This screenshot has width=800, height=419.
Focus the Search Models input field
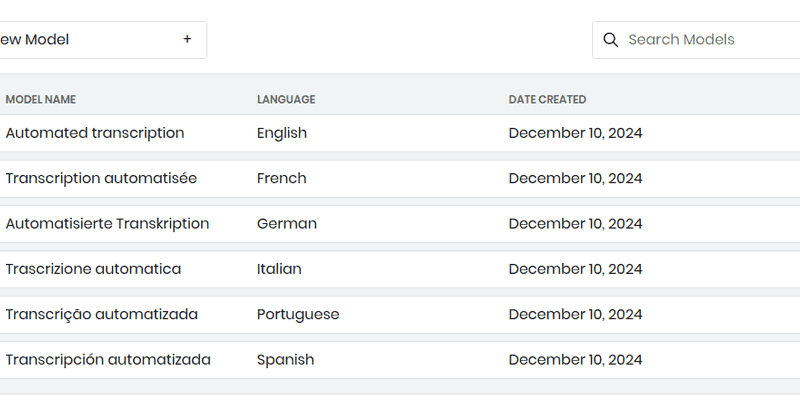[x=696, y=40]
